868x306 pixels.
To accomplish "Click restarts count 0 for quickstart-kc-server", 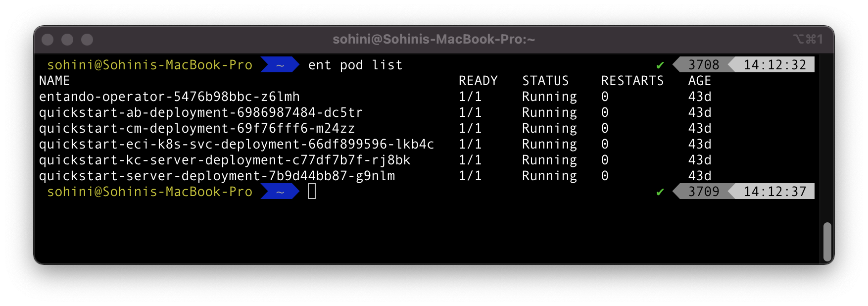I will click(x=605, y=160).
